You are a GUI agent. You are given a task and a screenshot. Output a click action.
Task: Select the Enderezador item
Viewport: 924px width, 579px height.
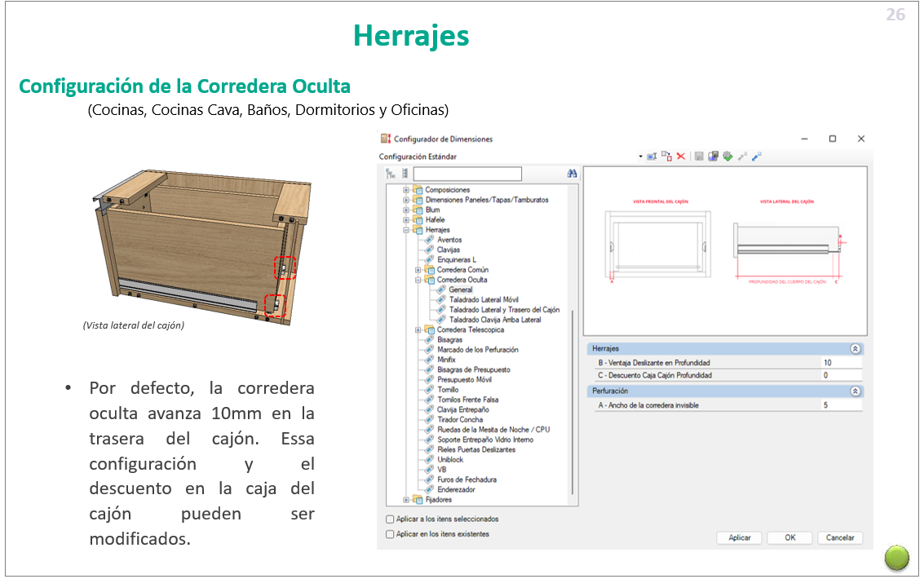(x=456, y=490)
